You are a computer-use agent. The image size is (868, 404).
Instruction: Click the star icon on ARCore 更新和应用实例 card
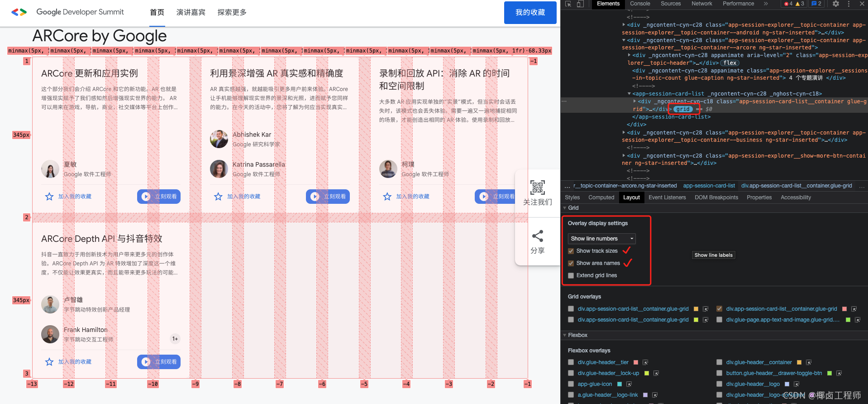pos(49,197)
